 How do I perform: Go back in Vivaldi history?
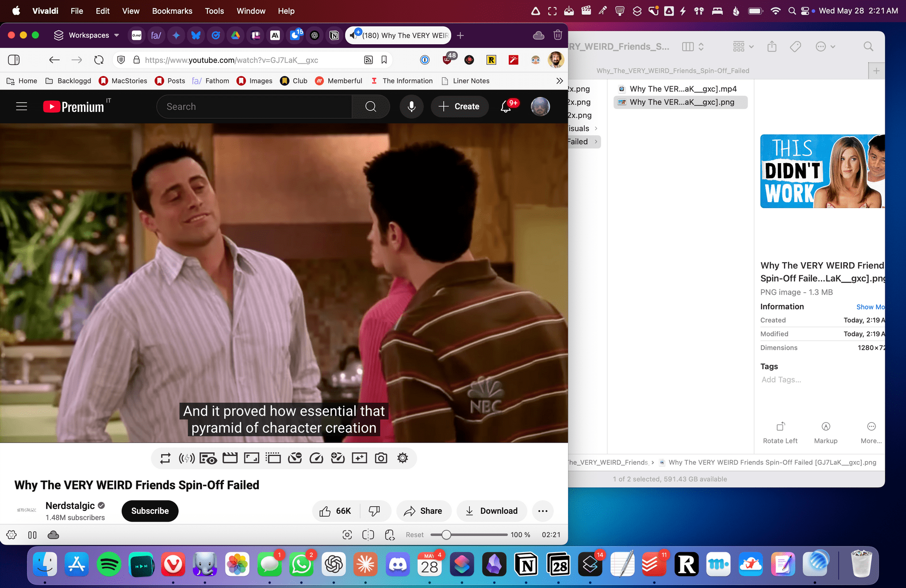click(x=54, y=60)
